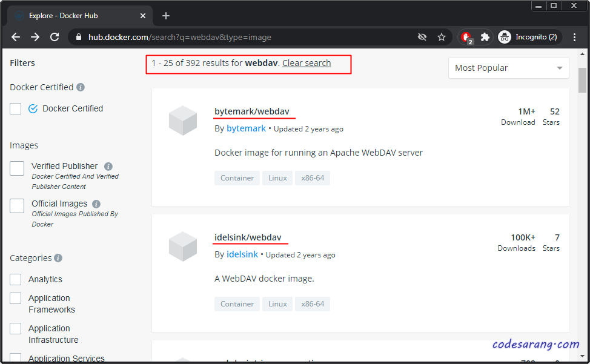Bookmark this page with the star
Image resolution: width=590 pixels, height=364 pixels.
coord(442,37)
